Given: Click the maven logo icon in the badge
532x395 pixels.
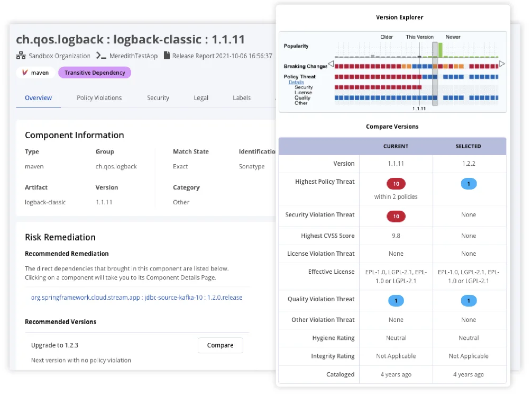Looking at the screenshot, I should pyautogui.click(x=25, y=73).
